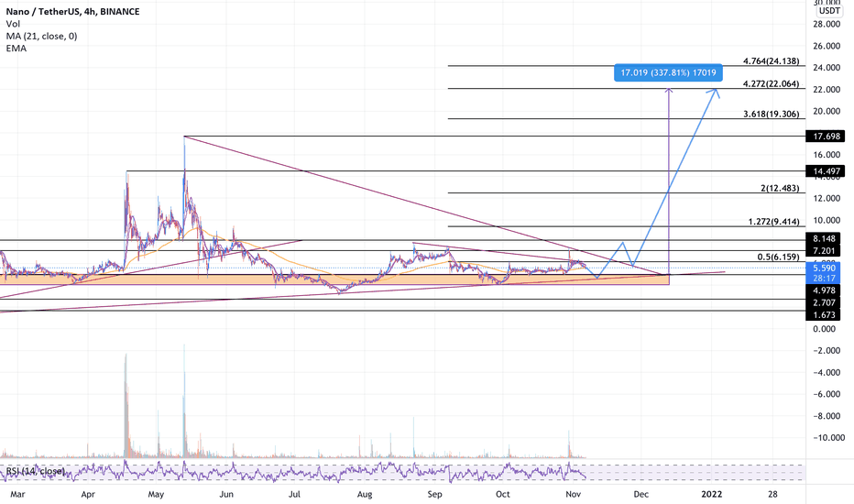The image size is (854, 504).
Task: Click the 14.497 price line tag
Action: 825,171
